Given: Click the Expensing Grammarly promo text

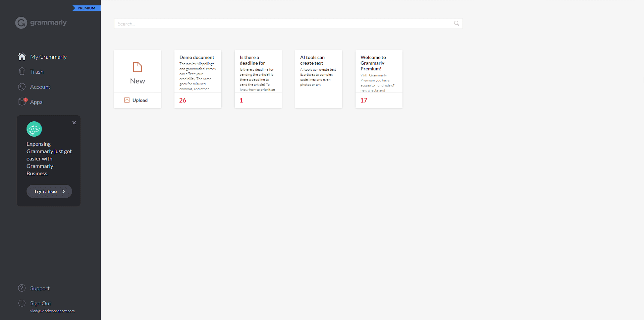Looking at the screenshot, I should click(49, 158).
